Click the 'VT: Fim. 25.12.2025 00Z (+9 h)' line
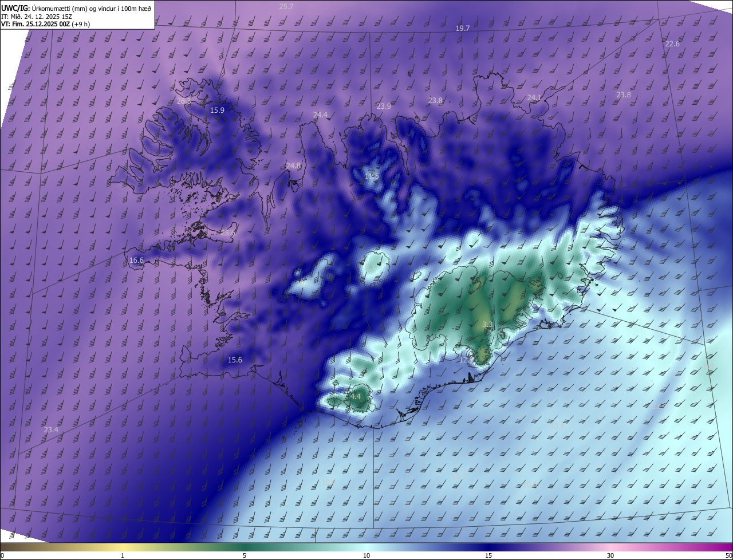The width and height of the screenshot is (733, 560). point(45,24)
